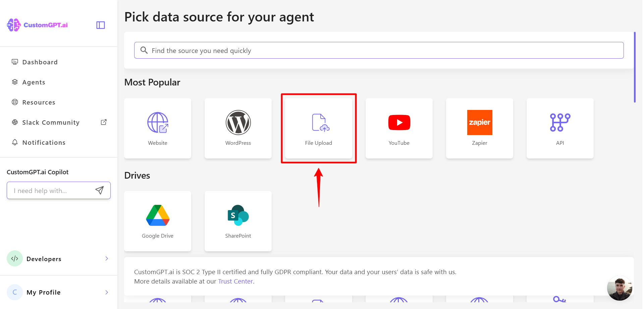Viewport: 644px width, 309px height.
Task: Click the My Profile avatar circle
Action: [x=15, y=292]
